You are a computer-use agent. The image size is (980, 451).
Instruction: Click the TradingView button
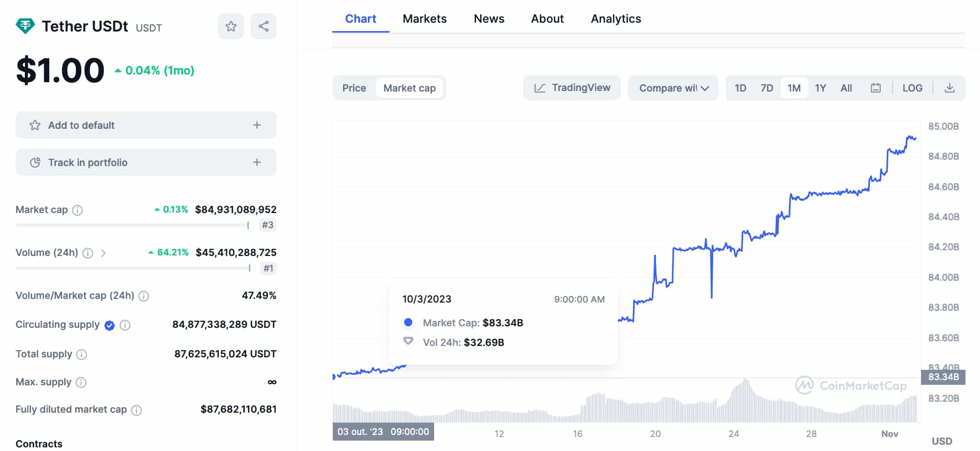pos(572,88)
